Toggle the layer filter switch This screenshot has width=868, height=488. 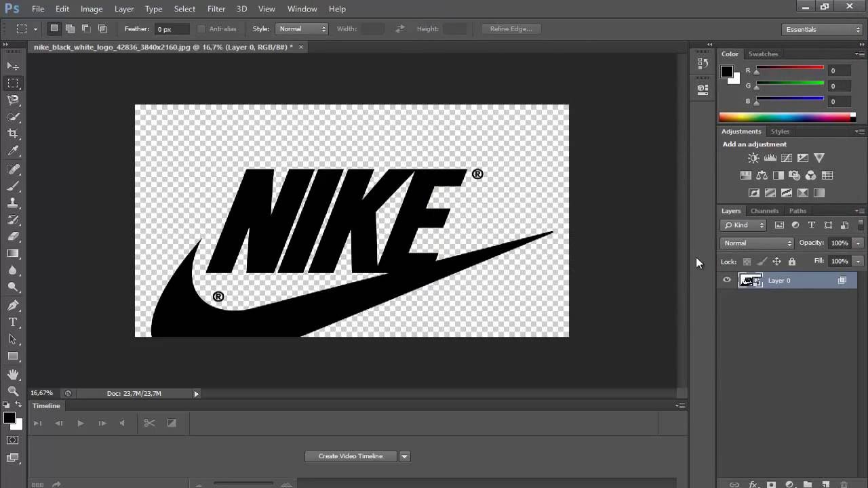861,224
